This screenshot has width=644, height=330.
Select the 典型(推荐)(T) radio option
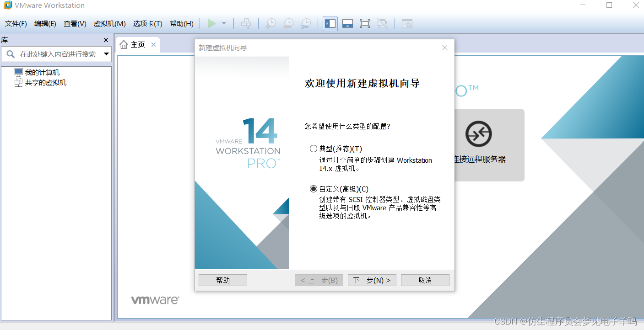click(314, 149)
